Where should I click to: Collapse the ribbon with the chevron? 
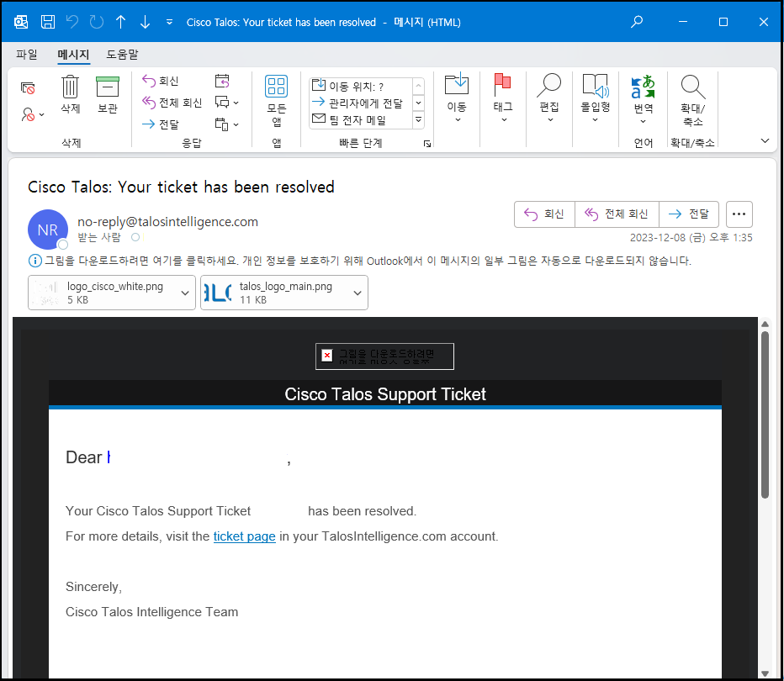point(765,141)
